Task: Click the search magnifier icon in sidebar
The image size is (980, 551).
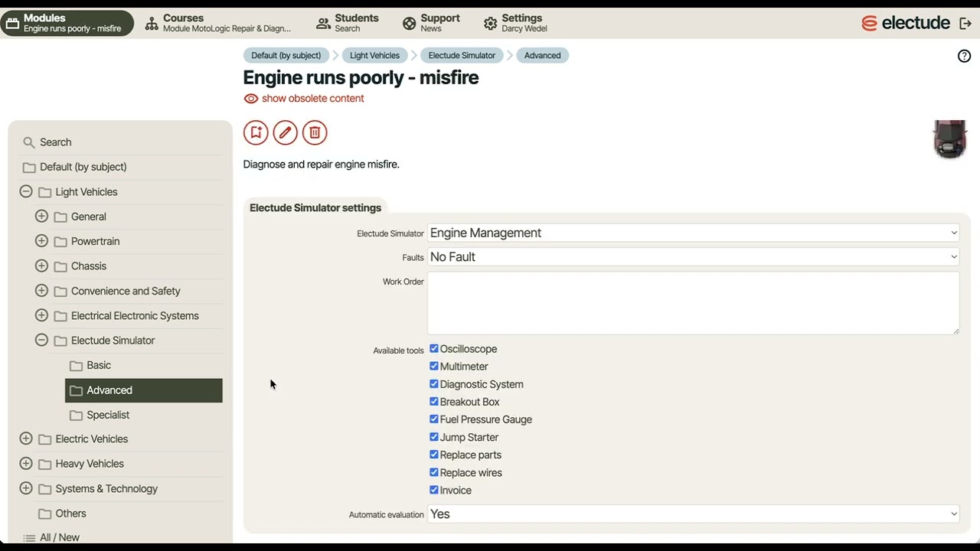Action: click(x=29, y=142)
